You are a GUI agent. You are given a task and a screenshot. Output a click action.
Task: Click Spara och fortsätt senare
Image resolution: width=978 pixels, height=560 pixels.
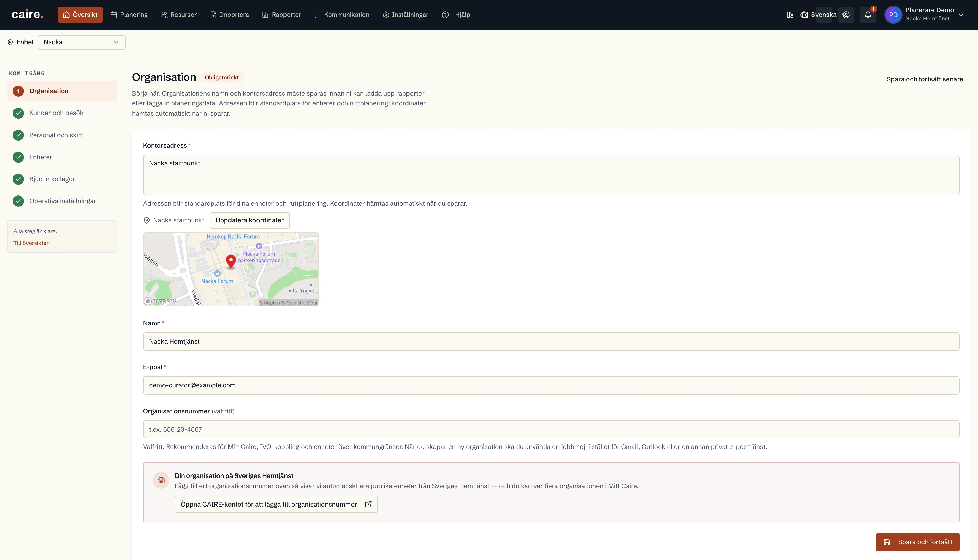925,79
